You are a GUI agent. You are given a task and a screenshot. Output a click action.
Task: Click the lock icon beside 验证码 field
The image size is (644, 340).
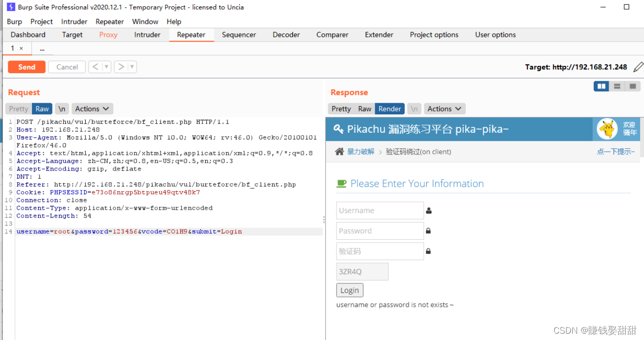tap(428, 251)
